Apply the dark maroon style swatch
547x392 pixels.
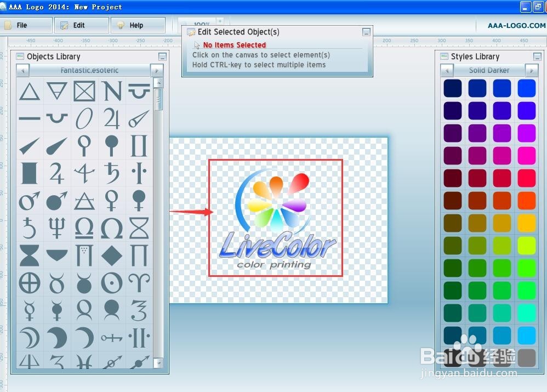tap(453, 178)
